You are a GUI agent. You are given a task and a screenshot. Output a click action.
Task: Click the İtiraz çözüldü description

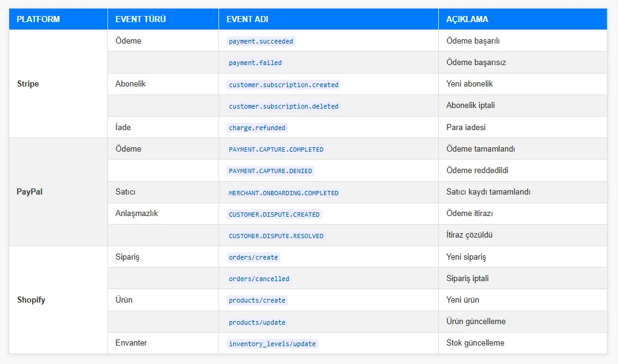[469, 234]
